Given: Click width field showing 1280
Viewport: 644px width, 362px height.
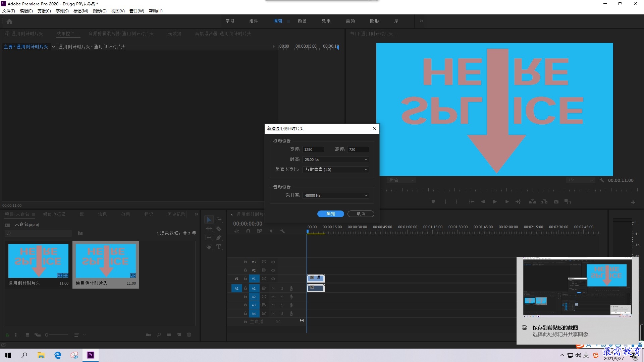Looking at the screenshot, I should tap(313, 149).
